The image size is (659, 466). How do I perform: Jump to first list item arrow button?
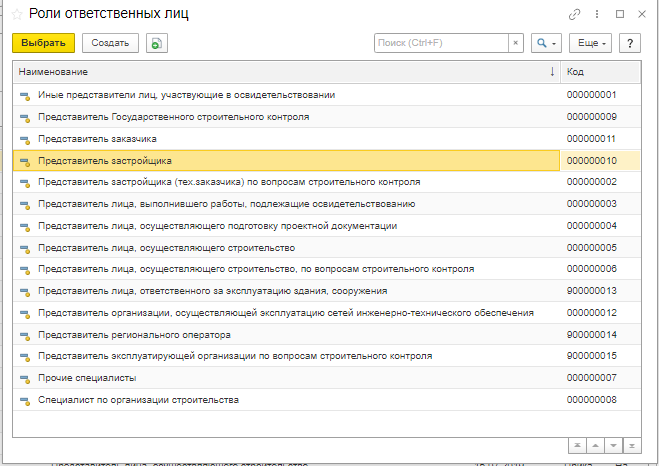point(577,445)
